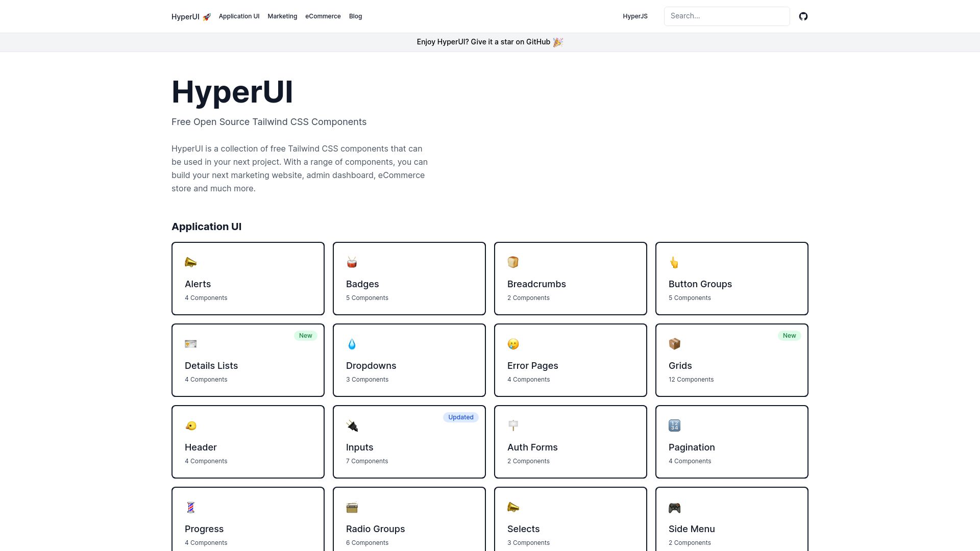Click "12 Components" text on Grids
The height and width of the screenshot is (551, 980).
coord(691,380)
